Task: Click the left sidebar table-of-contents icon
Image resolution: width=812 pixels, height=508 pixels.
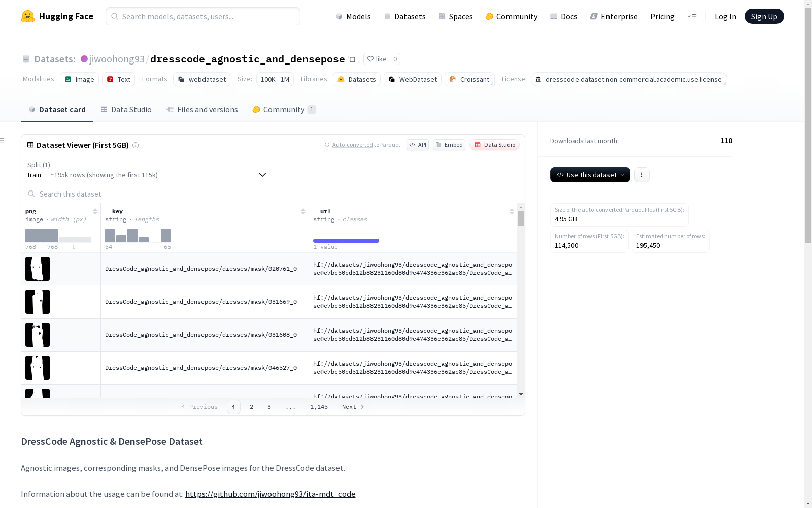Action: pos(3,140)
